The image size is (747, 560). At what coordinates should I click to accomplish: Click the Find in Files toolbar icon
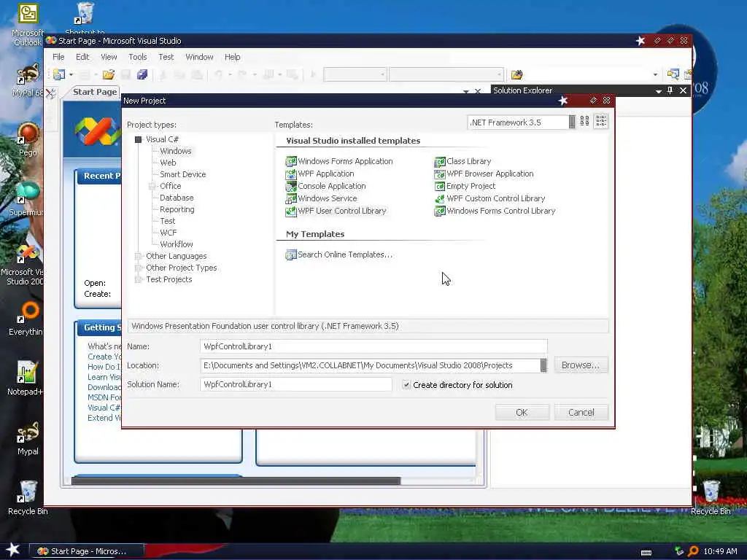pos(517,74)
